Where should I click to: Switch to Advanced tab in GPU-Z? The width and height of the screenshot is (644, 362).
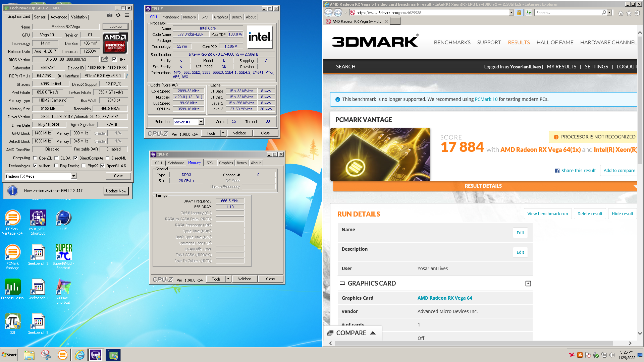tap(59, 17)
